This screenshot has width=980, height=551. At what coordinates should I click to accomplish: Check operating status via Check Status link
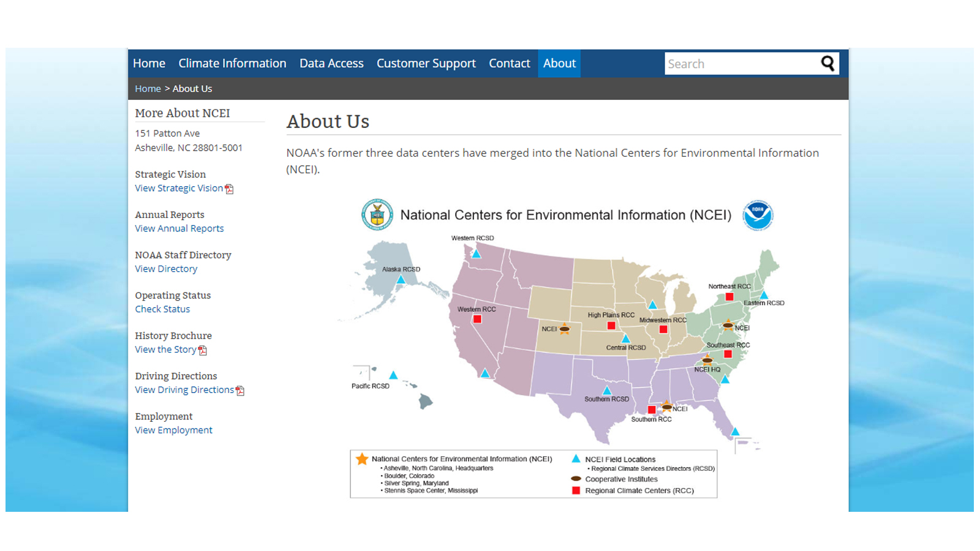(162, 309)
